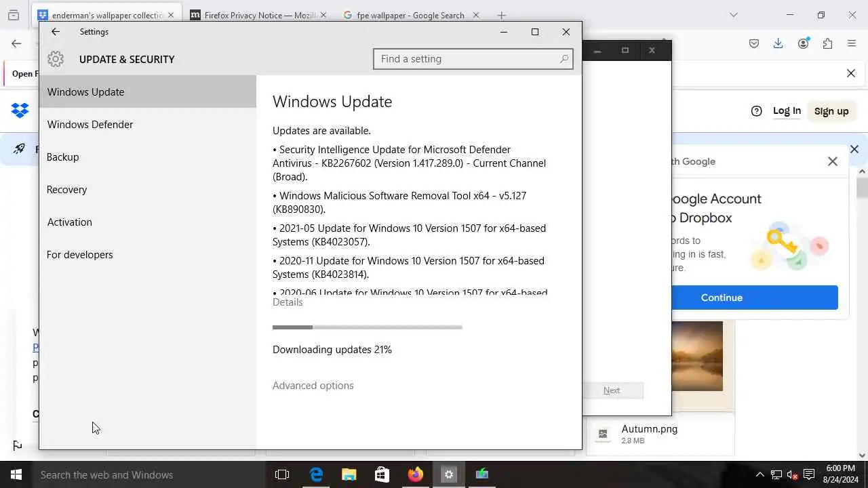Open File Explorer from the taskbar
Viewport: 868px width, 488px height.
[x=349, y=474]
